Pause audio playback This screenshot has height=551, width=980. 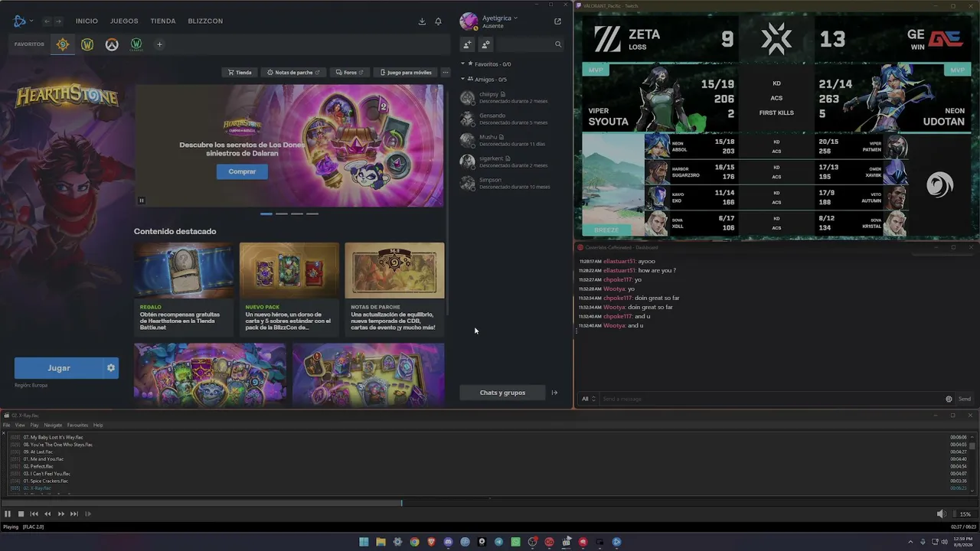[x=8, y=514]
